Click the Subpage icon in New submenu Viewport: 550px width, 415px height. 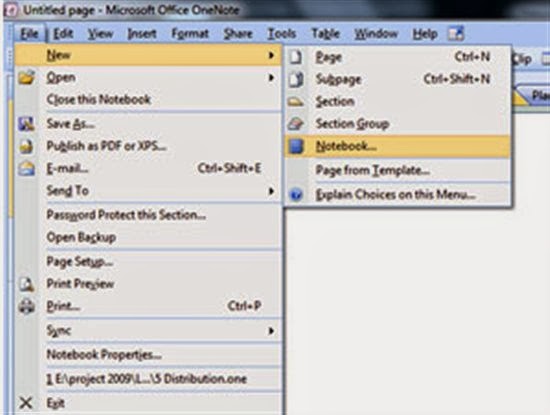[296, 79]
